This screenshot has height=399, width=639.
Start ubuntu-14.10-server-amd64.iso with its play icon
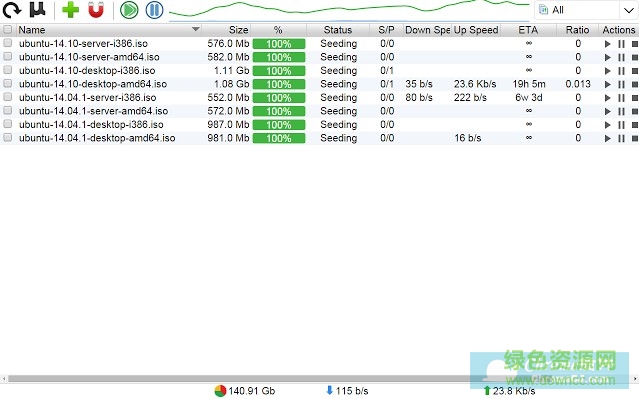608,57
